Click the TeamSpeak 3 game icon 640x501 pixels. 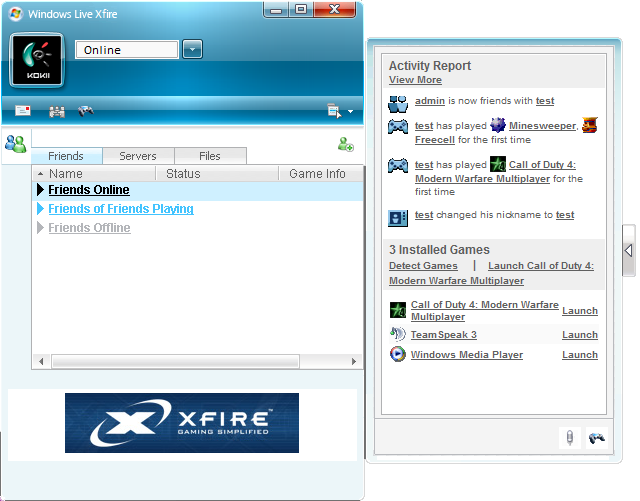pyautogui.click(x=398, y=335)
